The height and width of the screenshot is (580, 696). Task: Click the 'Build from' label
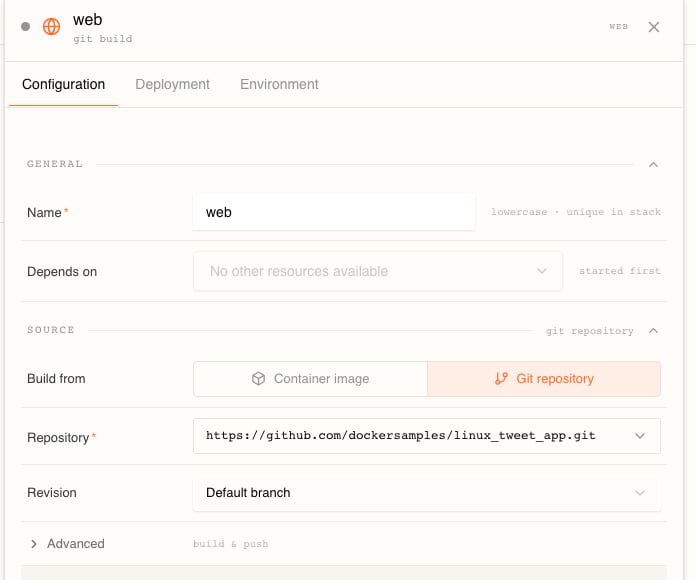pos(56,379)
